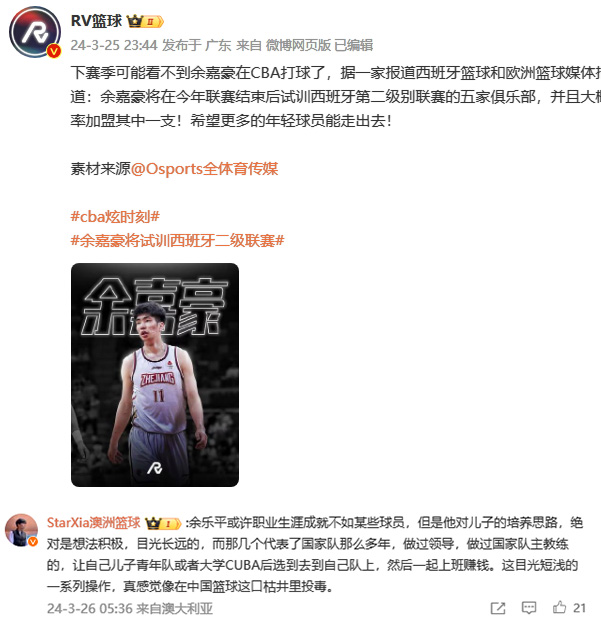Click the 已编辑 edited label

(353, 45)
